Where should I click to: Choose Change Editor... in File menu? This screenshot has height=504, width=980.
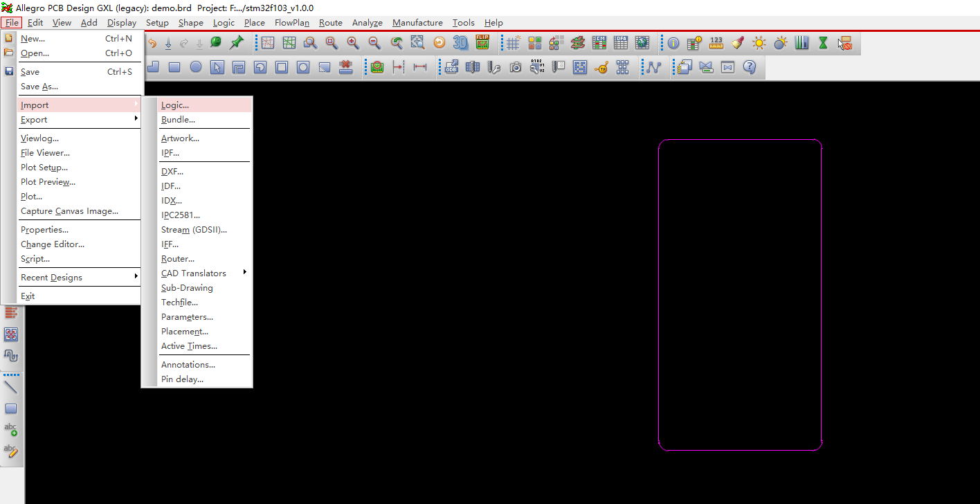coord(79,244)
